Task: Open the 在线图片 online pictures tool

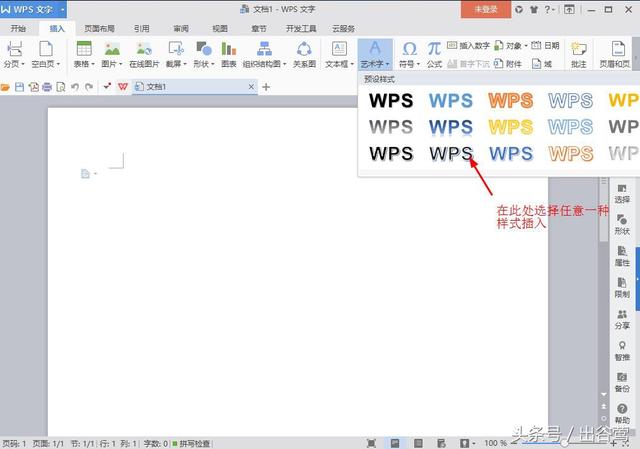Action: (x=144, y=54)
